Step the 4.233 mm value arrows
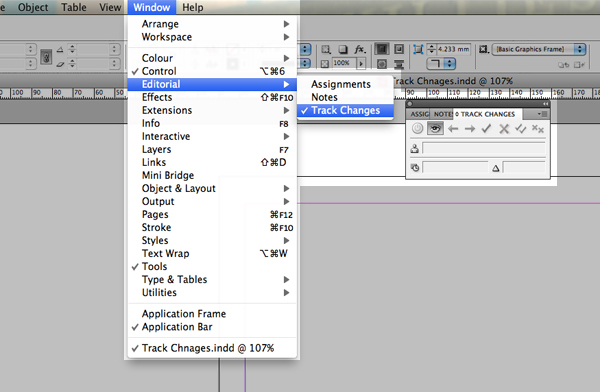Image resolution: width=600 pixels, height=392 pixels. click(x=431, y=49)
